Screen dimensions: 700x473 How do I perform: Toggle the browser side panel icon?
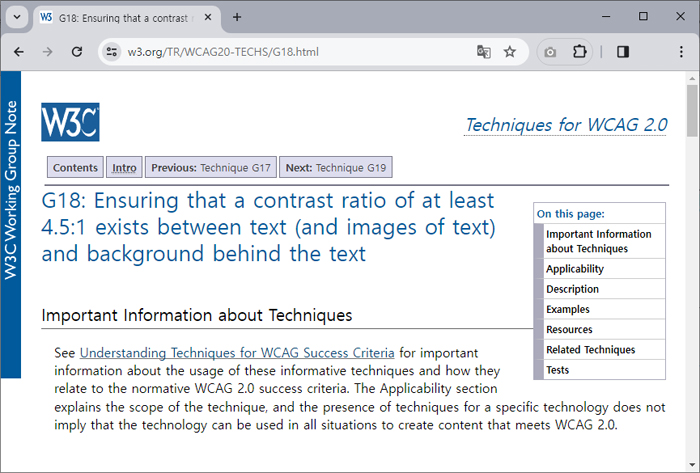623,52
